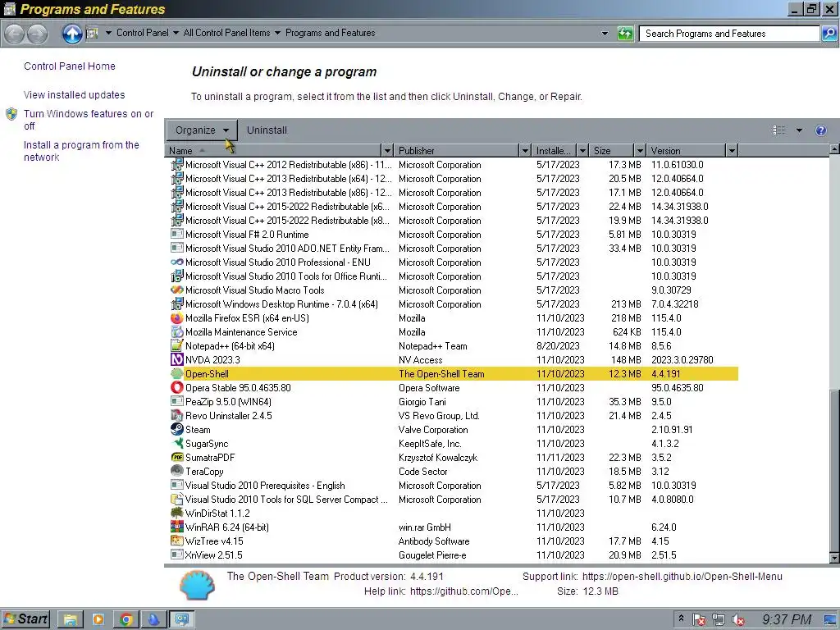This screenshot has width=840, height=630.
Task: Sort by the Version column header
Action: click(687, 151)
